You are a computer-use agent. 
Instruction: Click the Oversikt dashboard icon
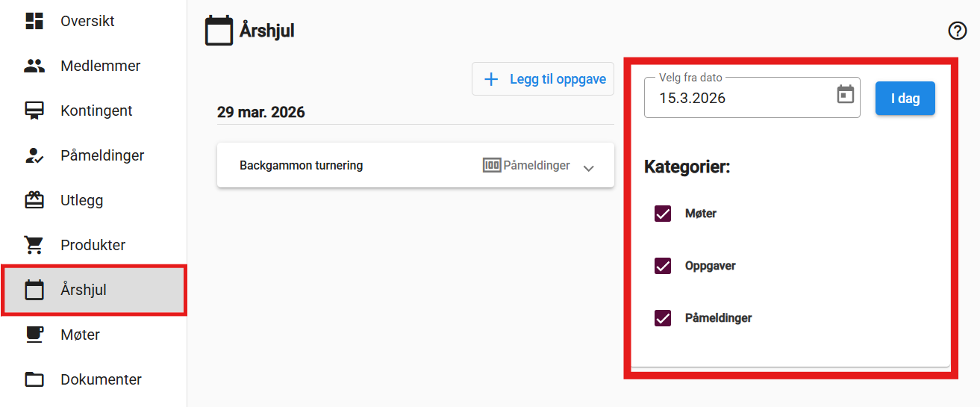click(x=34, y=21)
